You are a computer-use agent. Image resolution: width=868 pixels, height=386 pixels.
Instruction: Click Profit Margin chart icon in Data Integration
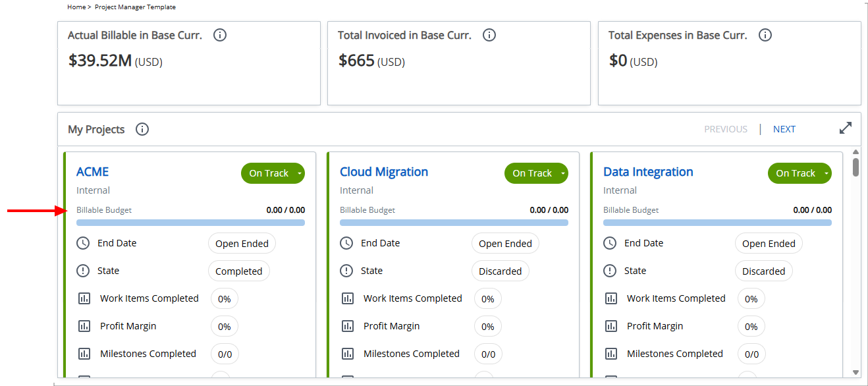(x=611, y=326)
